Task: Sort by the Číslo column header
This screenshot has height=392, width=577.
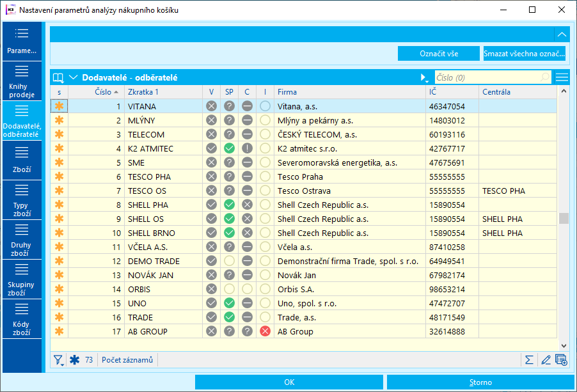Action: 97,92
